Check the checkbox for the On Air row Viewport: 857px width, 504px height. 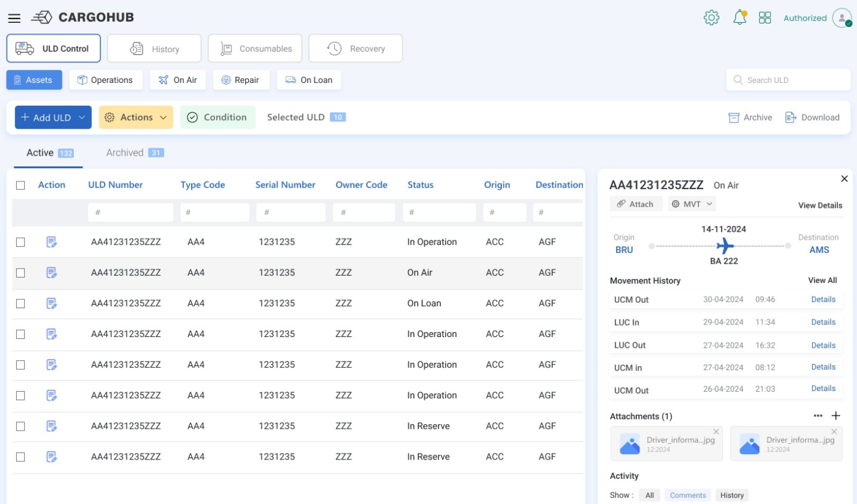coord(20,273)
